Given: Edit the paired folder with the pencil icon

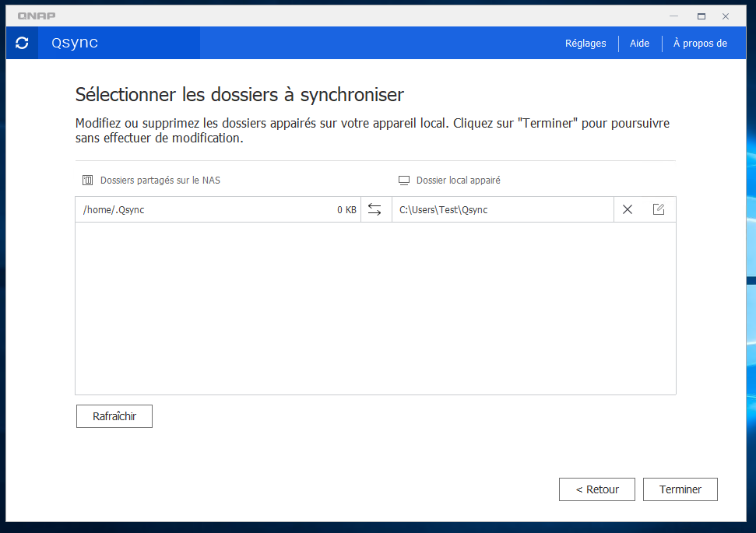Looking at the screenshot, I should pos(659,209).
